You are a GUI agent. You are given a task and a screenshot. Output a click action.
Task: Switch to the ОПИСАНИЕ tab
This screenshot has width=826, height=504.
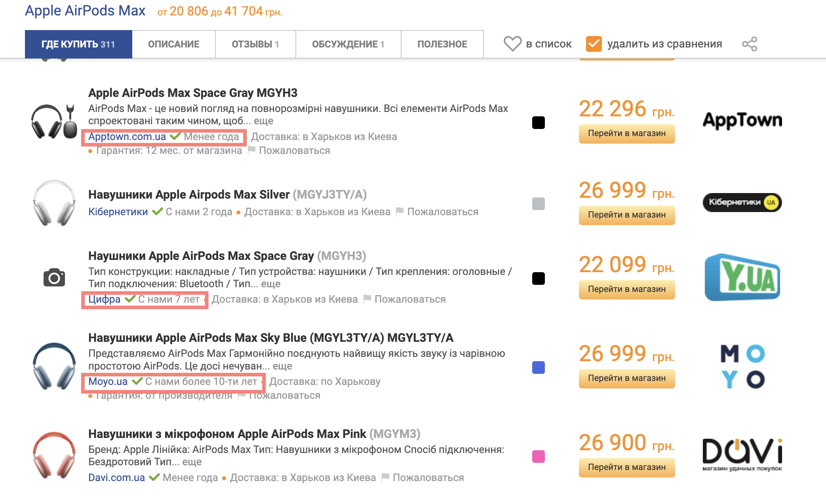coord(174,44)
